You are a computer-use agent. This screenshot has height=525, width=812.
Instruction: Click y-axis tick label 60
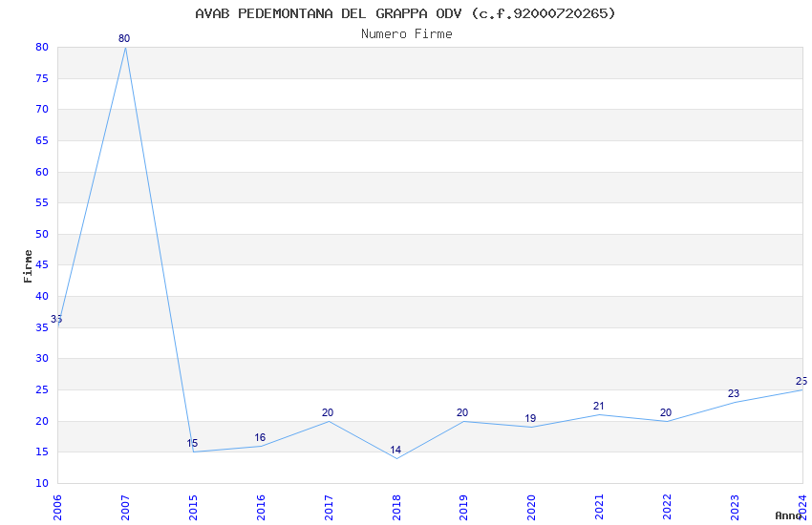click(42, 172)
